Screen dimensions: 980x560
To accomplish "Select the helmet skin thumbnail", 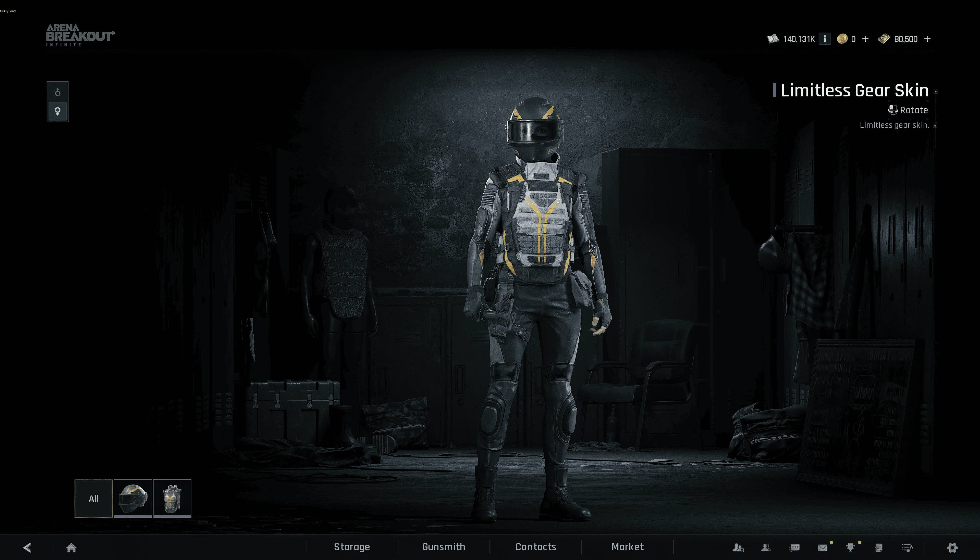I will [x=133, y=499].
